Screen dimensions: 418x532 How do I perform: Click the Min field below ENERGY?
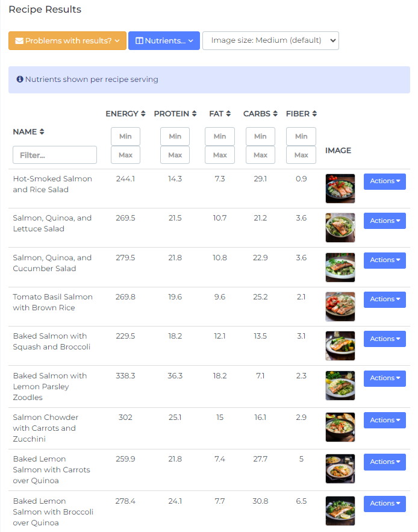click(125, 136)
